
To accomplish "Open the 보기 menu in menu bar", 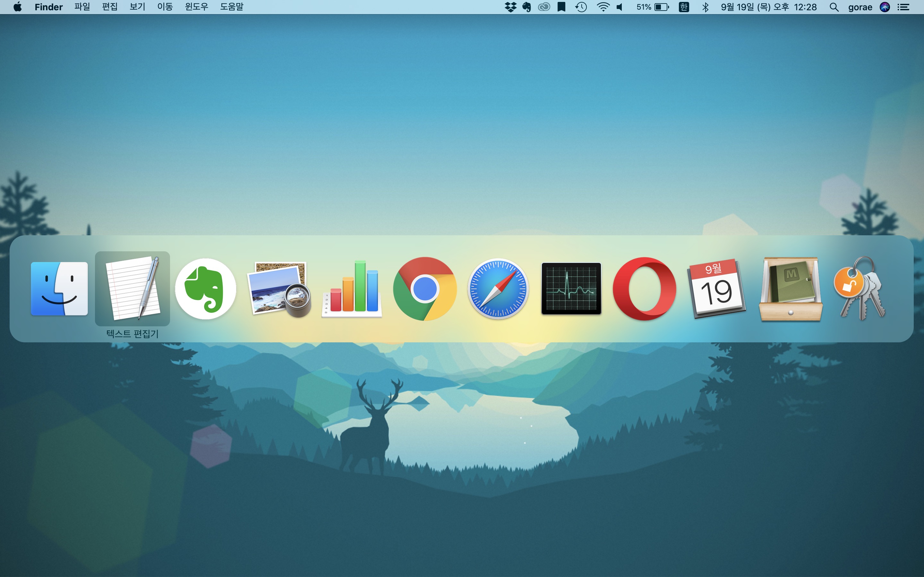I will pyautogui.click(x=137, y=7).
